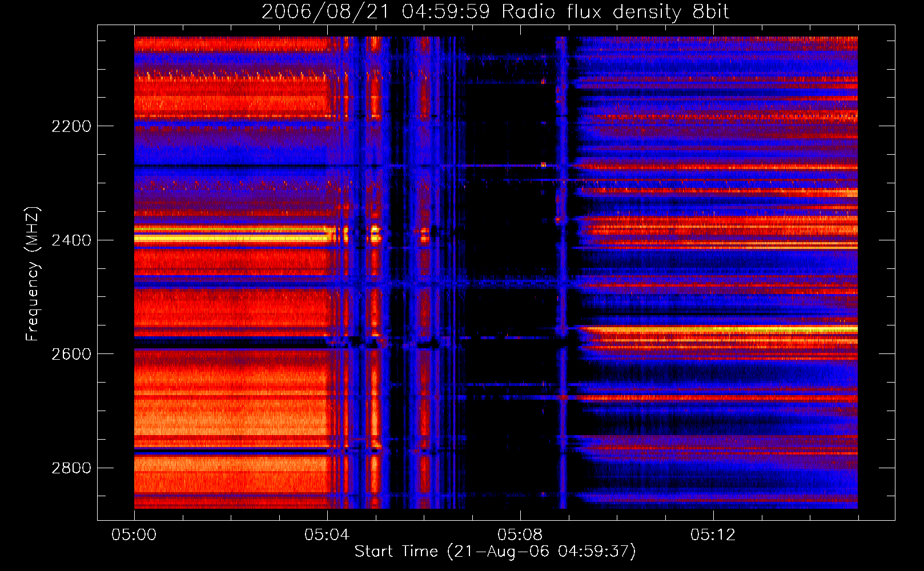Click the plot title '2006/08/21 04:59:59 Radio flux density 8bit'
The width and height of the screenshot is (924, 571).
click(495, 11)
